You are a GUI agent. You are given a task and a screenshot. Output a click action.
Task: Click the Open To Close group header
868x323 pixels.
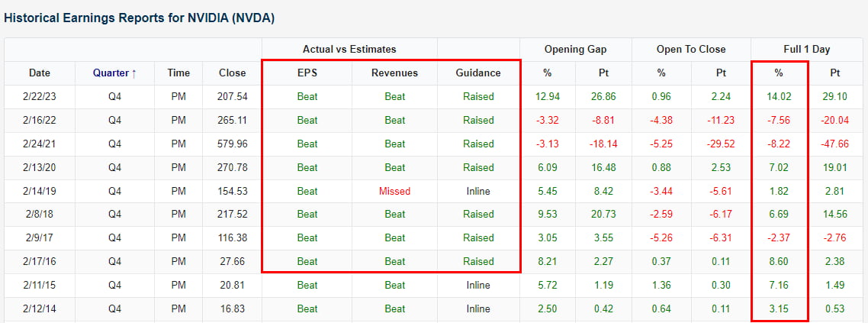691,50
